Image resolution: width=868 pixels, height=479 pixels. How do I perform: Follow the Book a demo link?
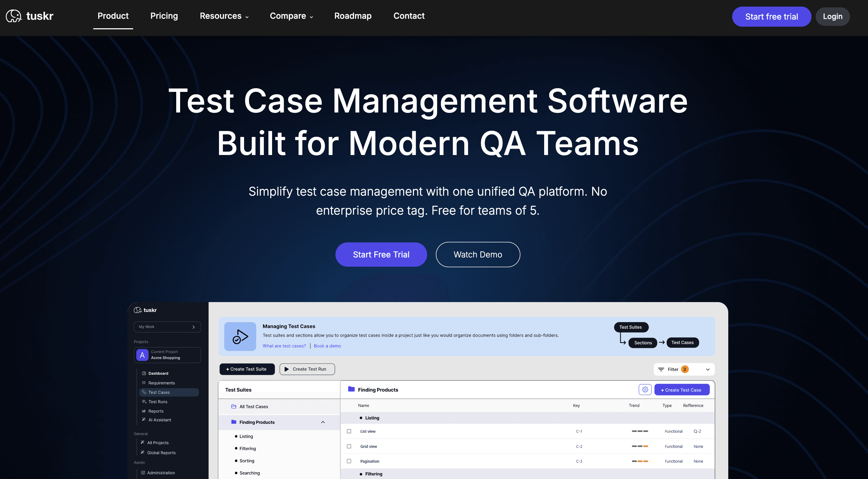[327, 346]
